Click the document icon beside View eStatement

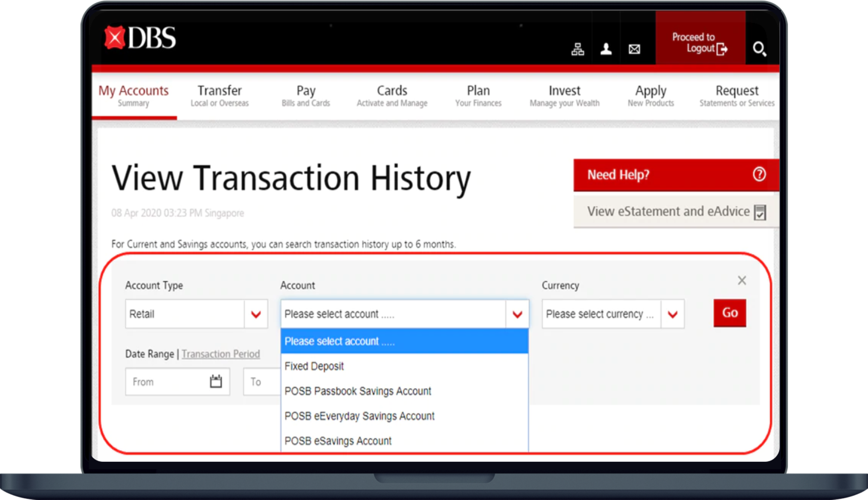tap(760, 212)
